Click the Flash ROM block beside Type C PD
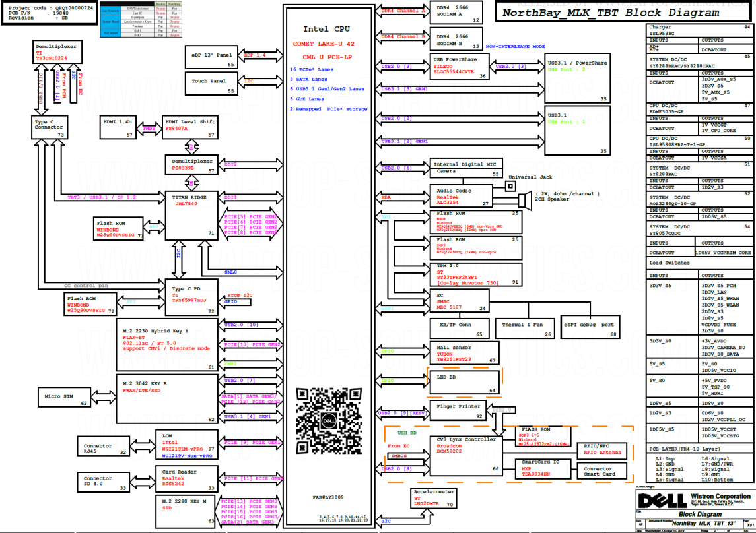756x533 pixels. tap(90, 305)
